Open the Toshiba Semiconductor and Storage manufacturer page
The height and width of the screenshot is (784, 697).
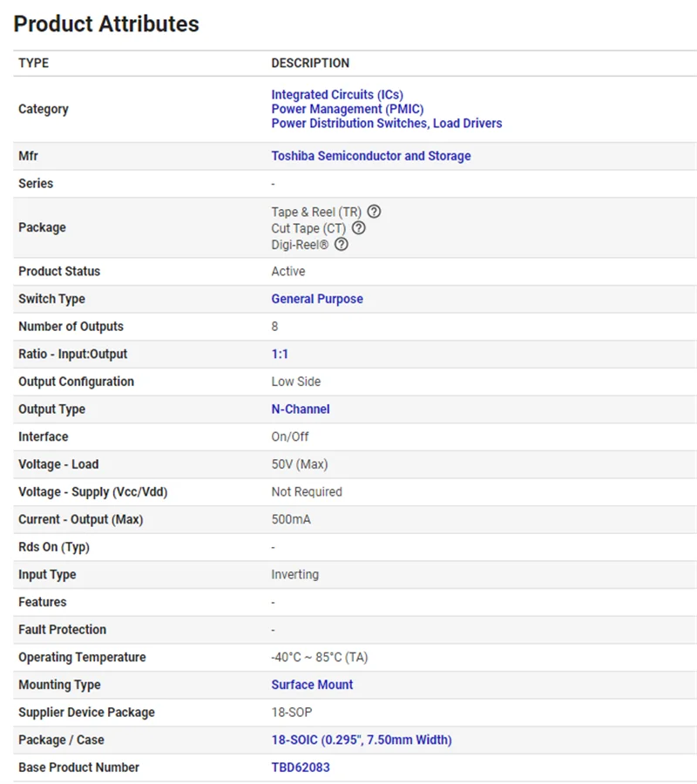[x=370, y=155]
